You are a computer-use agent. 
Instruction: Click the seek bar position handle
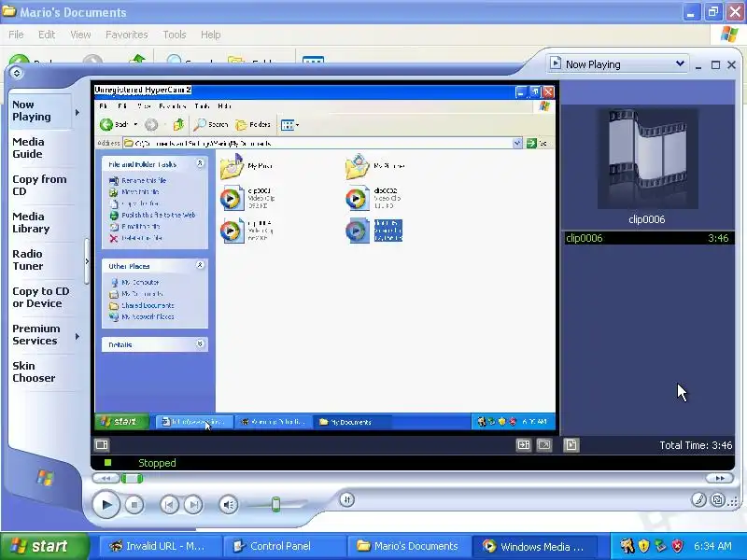132,479
